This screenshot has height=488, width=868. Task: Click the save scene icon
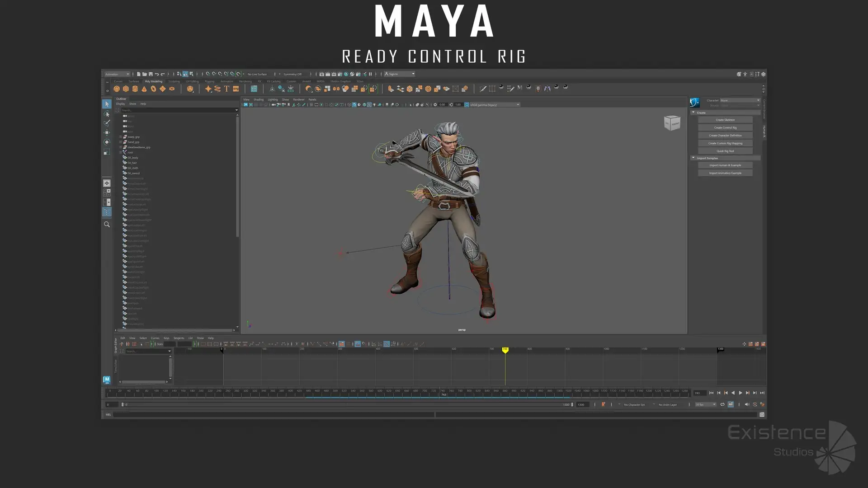click(151, 74)
